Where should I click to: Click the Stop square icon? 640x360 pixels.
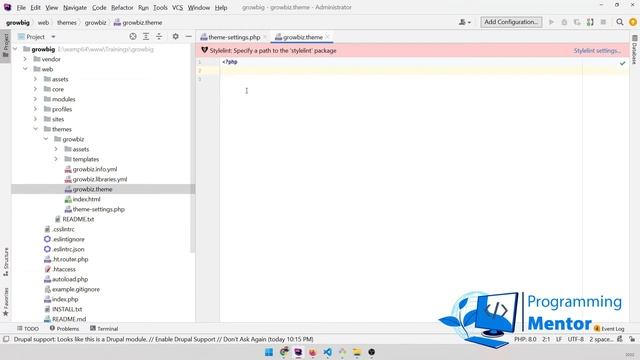603,22
